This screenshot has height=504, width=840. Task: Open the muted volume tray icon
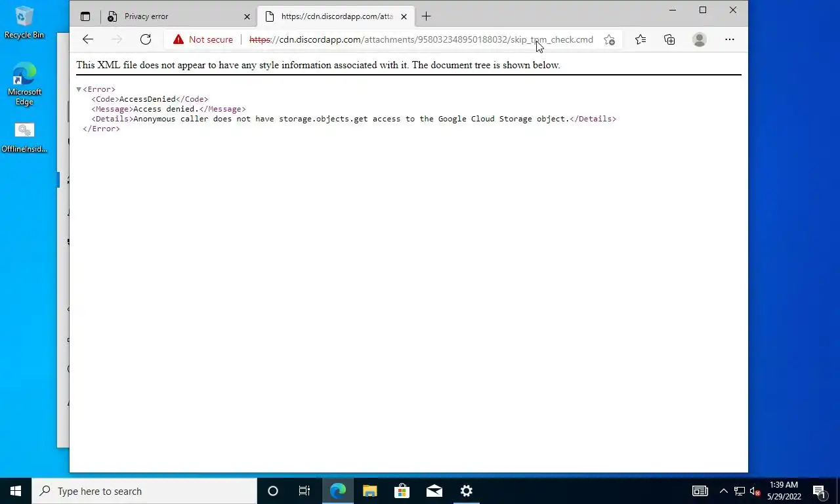click(x=755, y=491)
